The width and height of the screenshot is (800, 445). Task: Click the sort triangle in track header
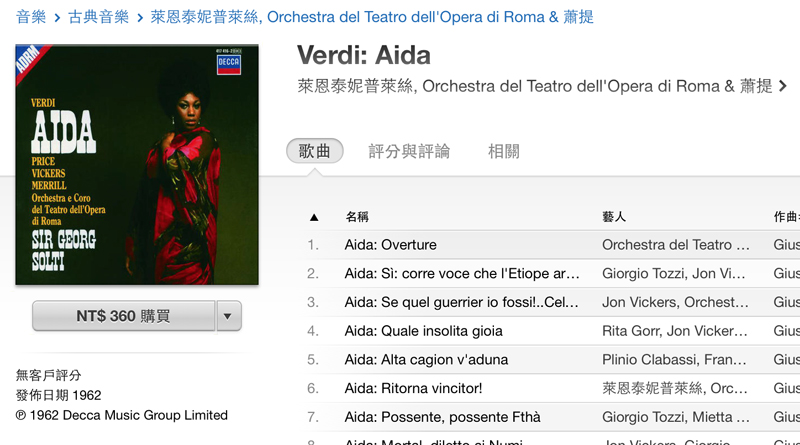314,217
